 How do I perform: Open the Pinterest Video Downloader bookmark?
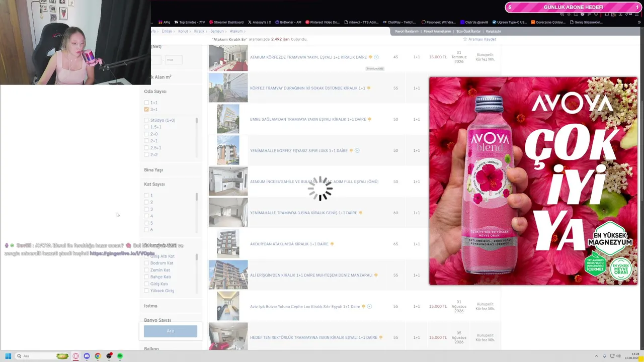coord(323,22)
